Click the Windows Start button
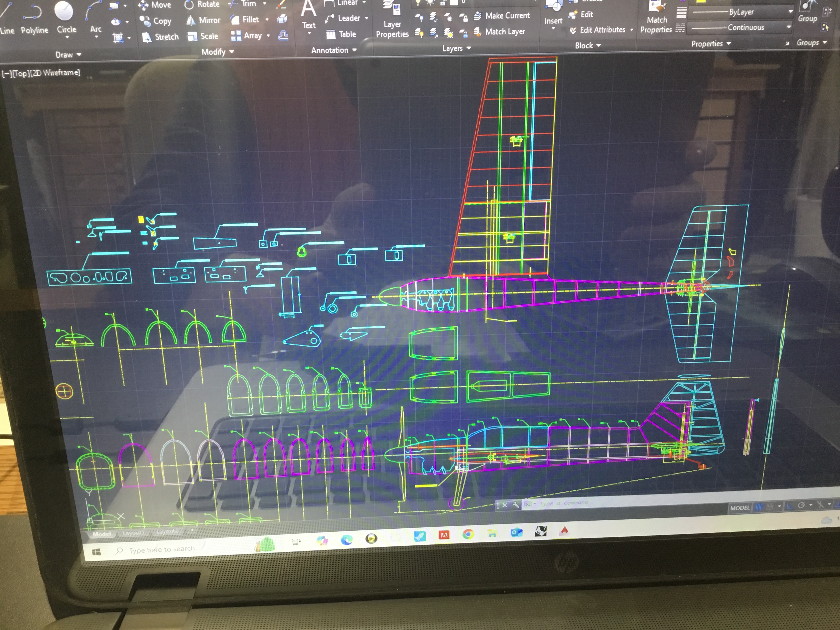This screenshot has height=630, width=840. (x=96, y=552)
